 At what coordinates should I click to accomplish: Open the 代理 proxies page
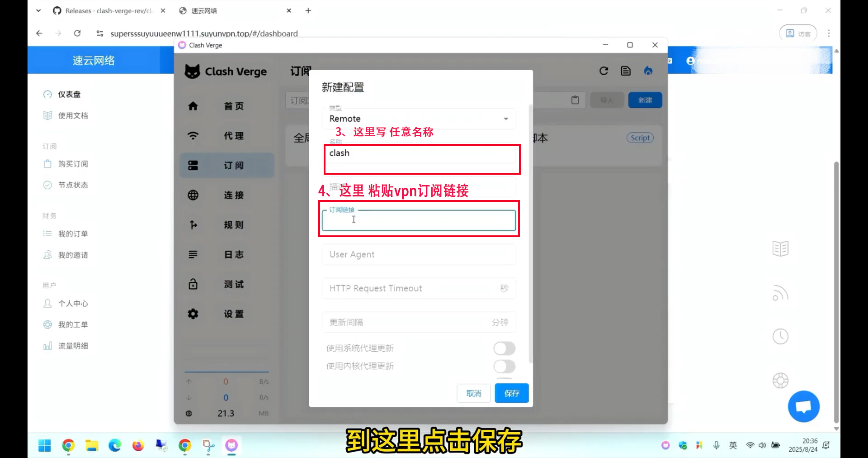click(x=226, y=136)
